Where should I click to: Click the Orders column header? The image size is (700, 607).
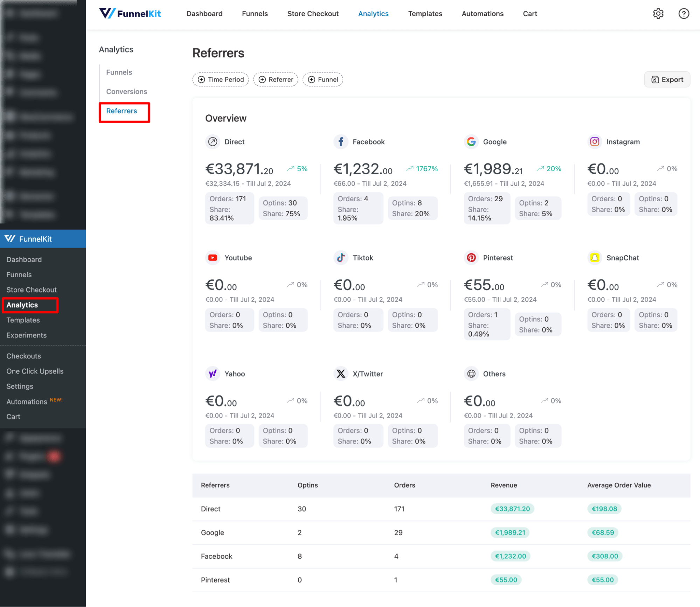click(404, 485)
